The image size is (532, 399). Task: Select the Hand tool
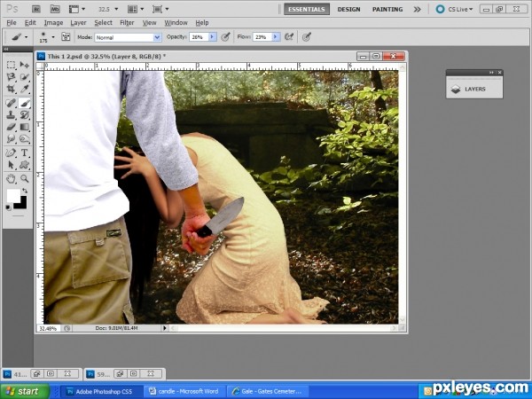pos(12,178)
